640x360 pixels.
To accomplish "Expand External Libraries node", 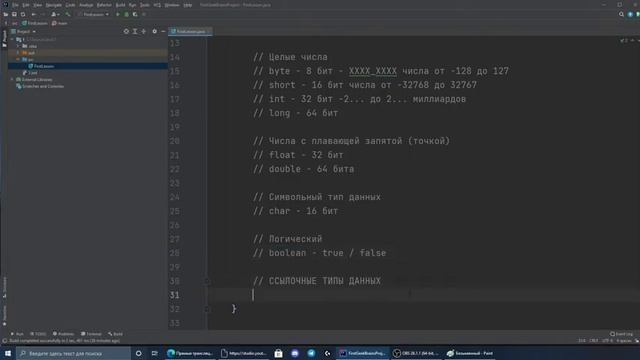I will click(12, 80).
